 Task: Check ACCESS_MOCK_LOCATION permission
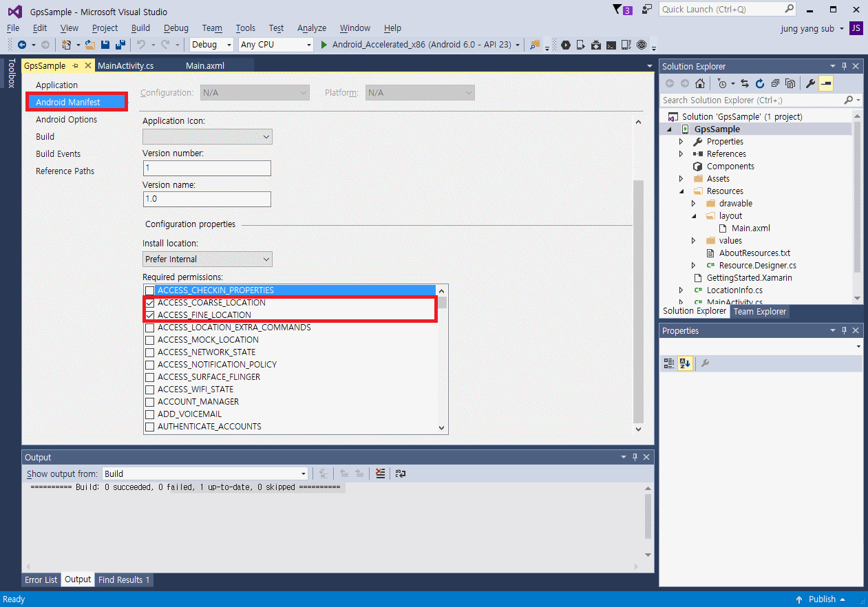click(149, 340)
